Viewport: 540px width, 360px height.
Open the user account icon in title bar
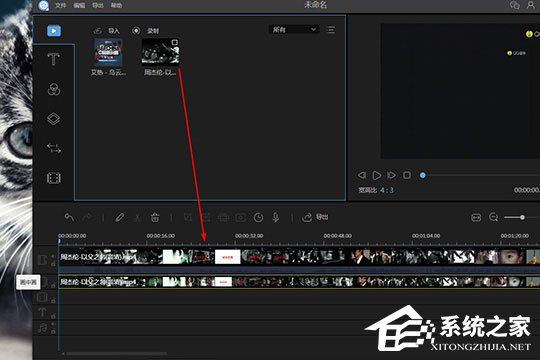pyautogui.click(x=531, y=5)
